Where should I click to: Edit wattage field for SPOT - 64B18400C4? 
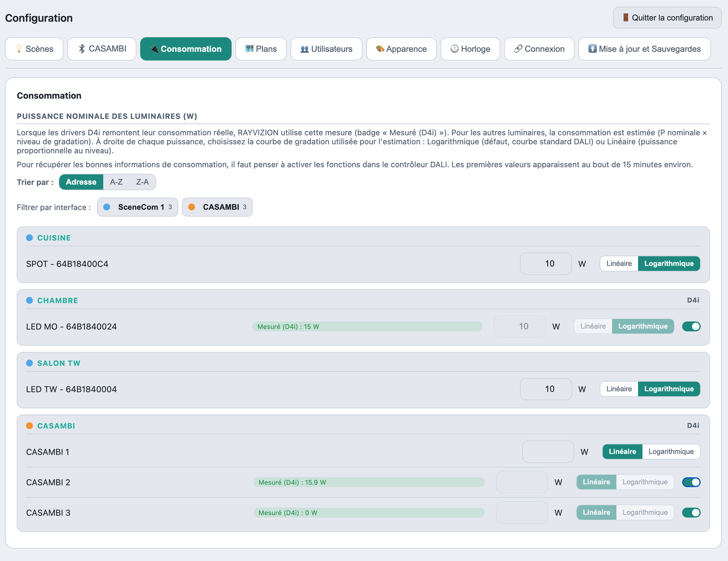(546, 264)
